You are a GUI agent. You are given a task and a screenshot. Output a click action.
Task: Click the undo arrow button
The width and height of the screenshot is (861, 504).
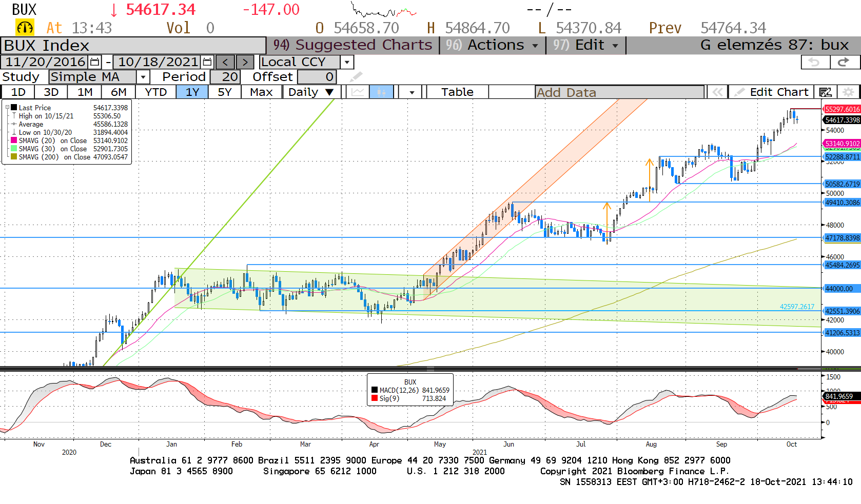tap(815, 62)
